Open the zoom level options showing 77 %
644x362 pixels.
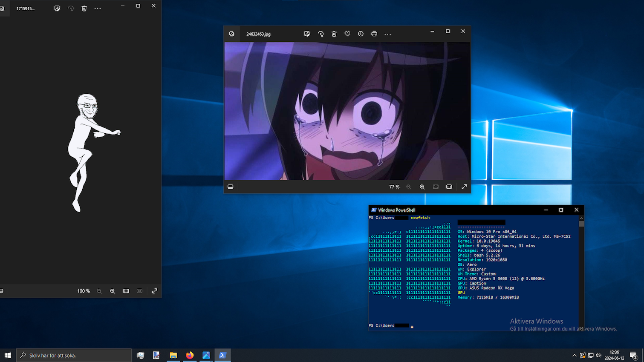pos(394,187)
